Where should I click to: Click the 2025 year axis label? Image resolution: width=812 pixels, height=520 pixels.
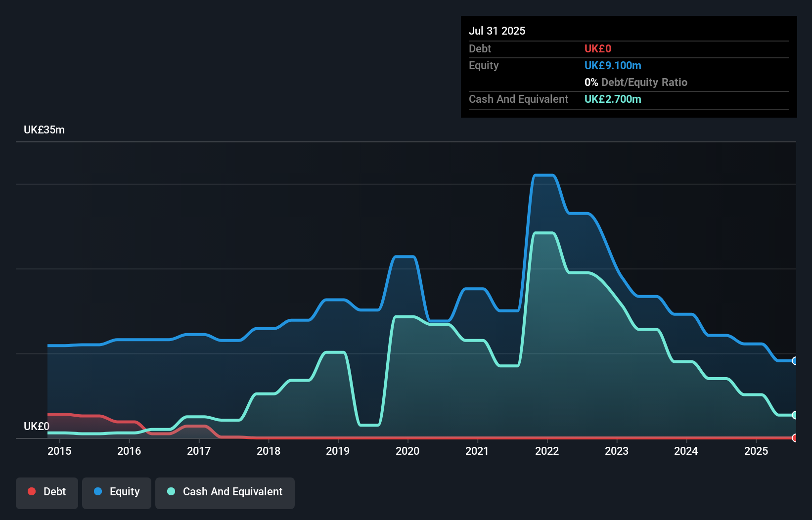tap(756, 451)
